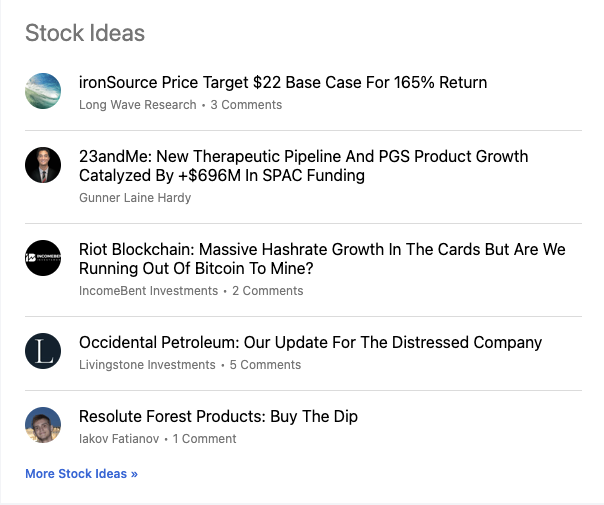Viewport: 604px width, 505px height.
Task: Click Iakov Fatianov profile avatar
Action: coord(43,425)
